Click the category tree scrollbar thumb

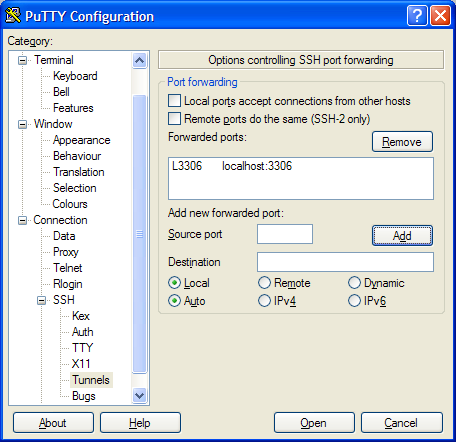click(139, 234)
